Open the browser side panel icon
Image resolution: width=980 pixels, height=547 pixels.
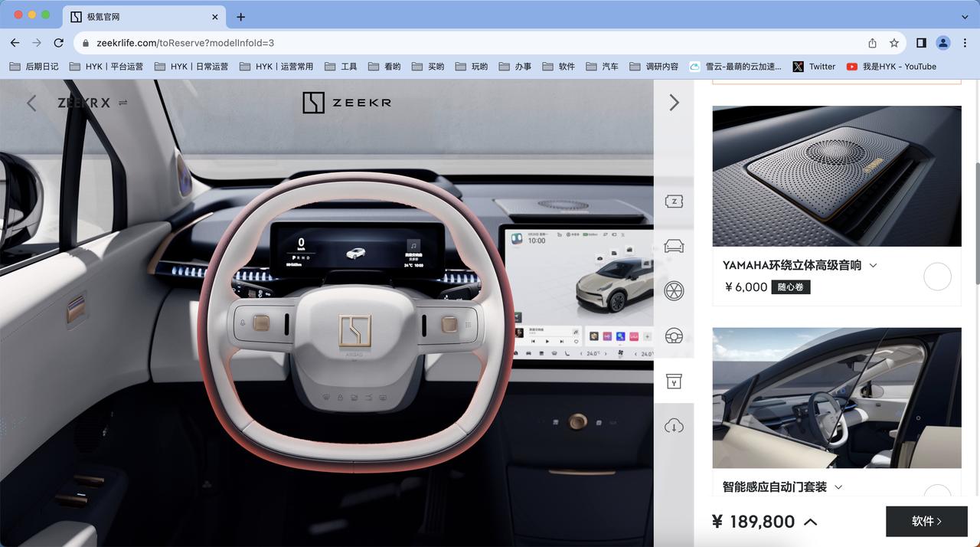tap(921, 43)
